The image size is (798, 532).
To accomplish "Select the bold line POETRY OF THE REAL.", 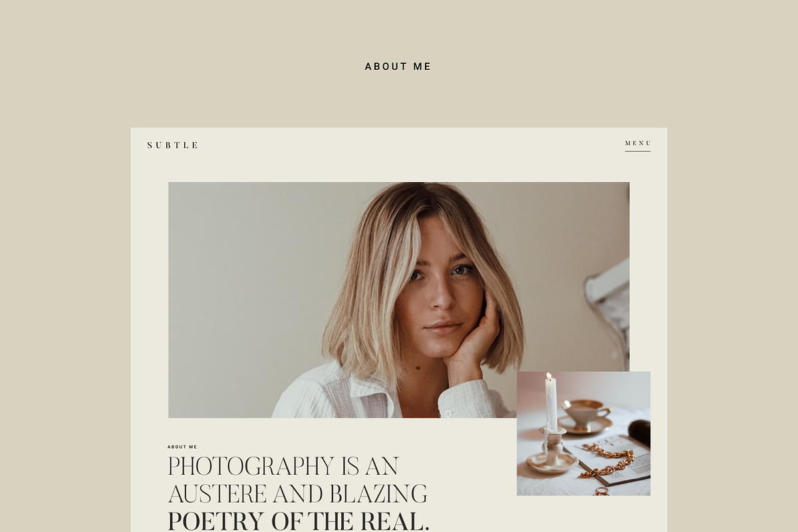I will 299,521.
